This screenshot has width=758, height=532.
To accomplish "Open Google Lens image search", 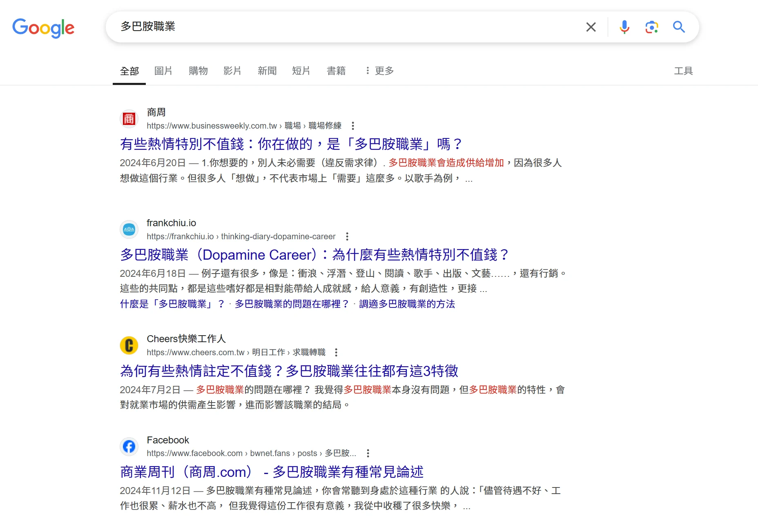I will click(651, 27).
